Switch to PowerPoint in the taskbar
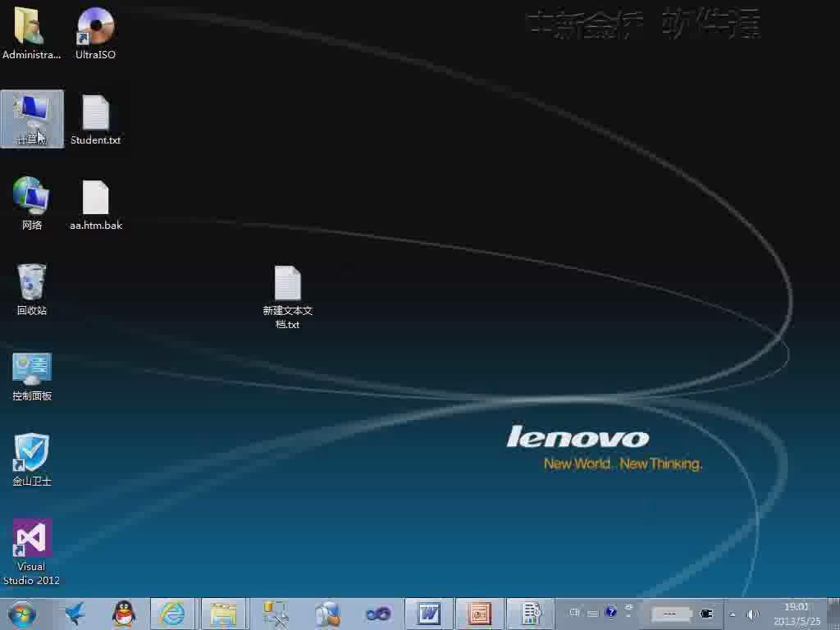 click(x=479, y=614)
